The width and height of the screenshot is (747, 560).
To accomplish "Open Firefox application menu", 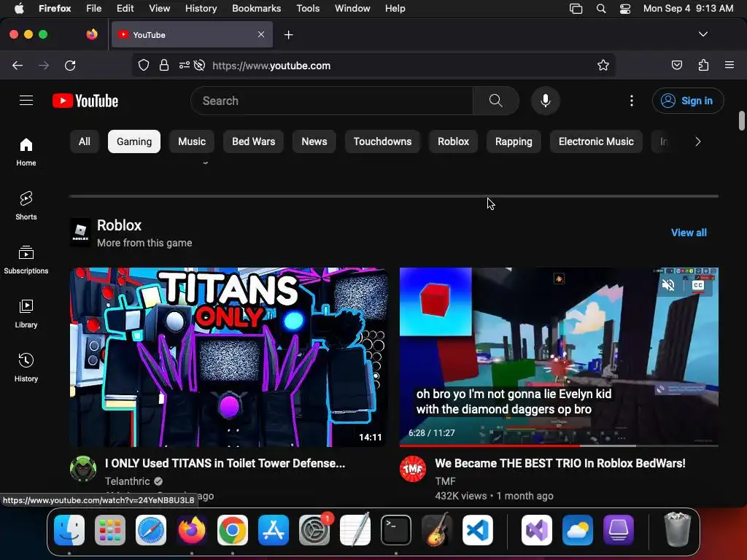I will point(729,65).
